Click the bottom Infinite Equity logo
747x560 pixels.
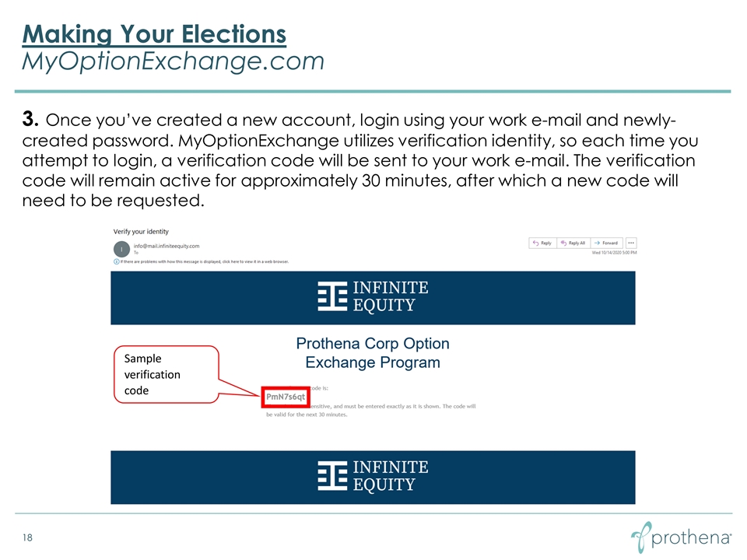[x=373, y=477]
